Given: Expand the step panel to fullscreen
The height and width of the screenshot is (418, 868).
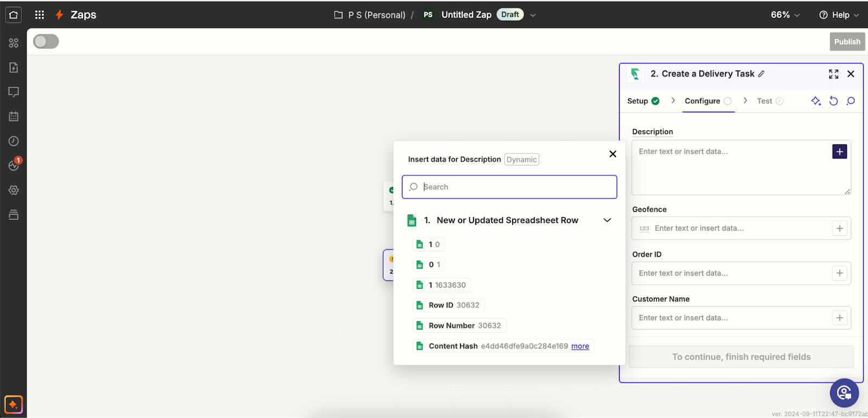Looking at the screenshot, I should (834, 74).
